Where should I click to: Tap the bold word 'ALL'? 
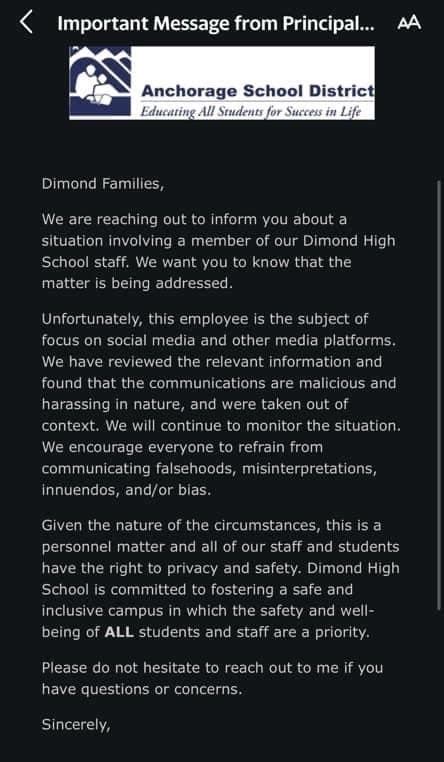[x=120, y=632]
